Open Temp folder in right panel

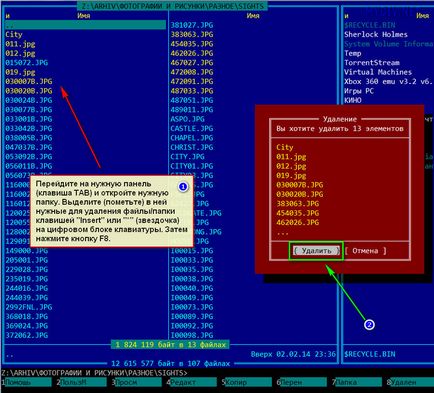click(x=353, y=53)
